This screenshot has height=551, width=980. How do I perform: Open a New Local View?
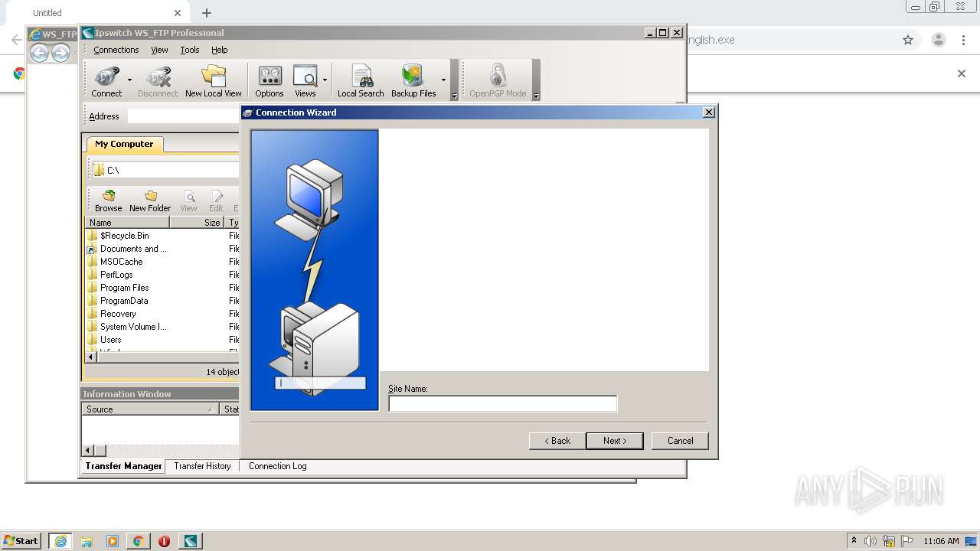214,81
